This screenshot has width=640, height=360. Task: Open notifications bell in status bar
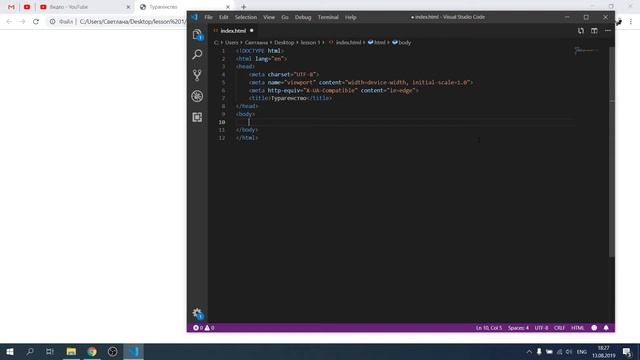606,328
